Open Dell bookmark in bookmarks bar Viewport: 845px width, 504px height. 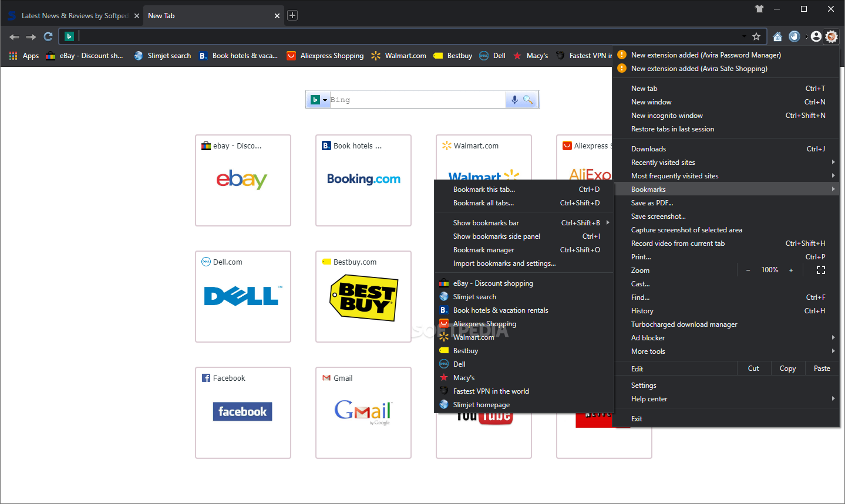pyautogui.click(x=492, y=56)
